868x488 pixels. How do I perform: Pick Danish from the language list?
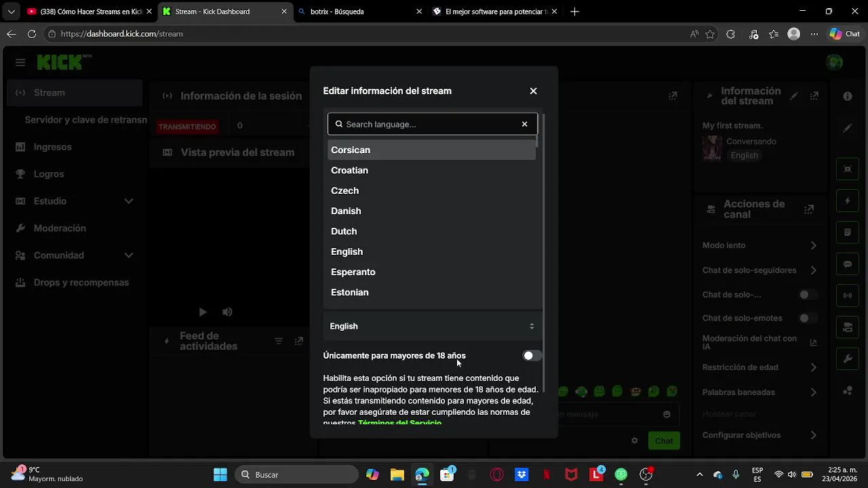(431, 211)
